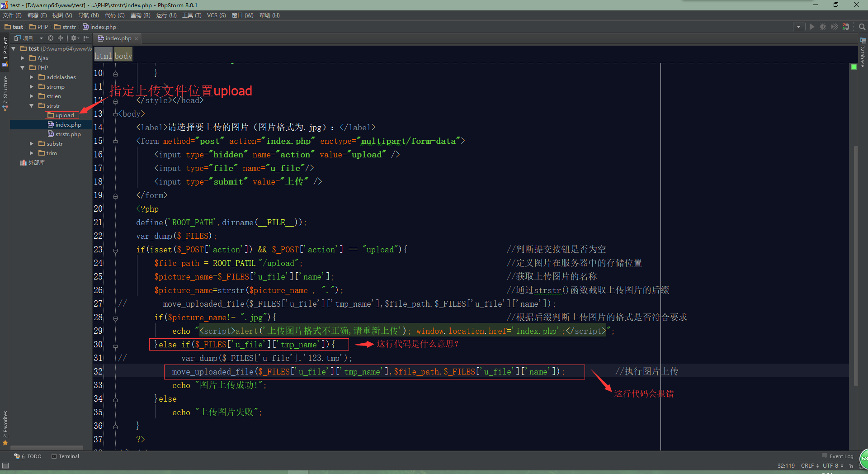868x474 pixels.
Task: Open the 运行 (U) menu
Action: pyautogui.click(x=166, y=15)
